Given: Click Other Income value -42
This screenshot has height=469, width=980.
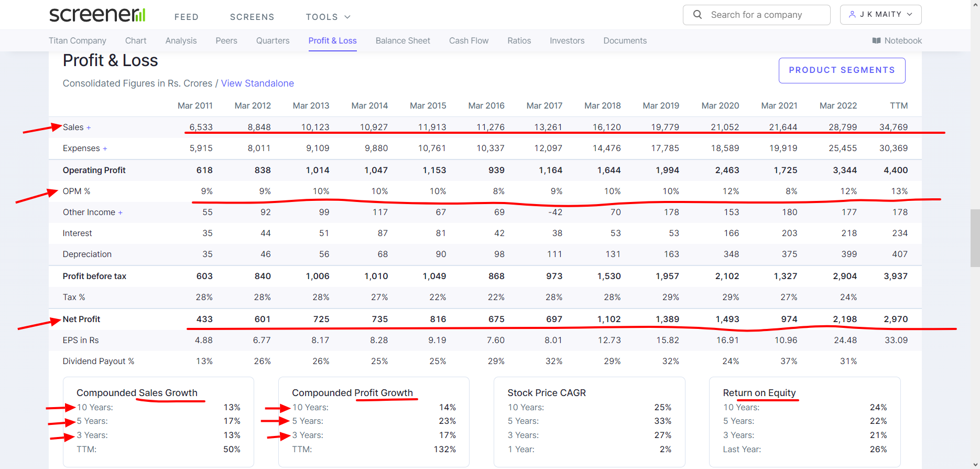Looking at the screenshot, I should 555,212.
